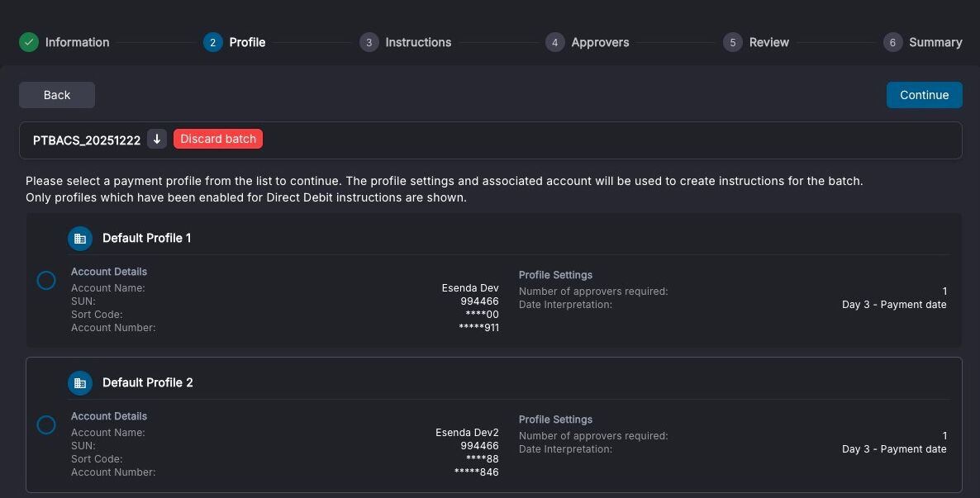980x498 pixels.
Task: Click the step 4 Approvers number badge
Action: pos(555,42)
